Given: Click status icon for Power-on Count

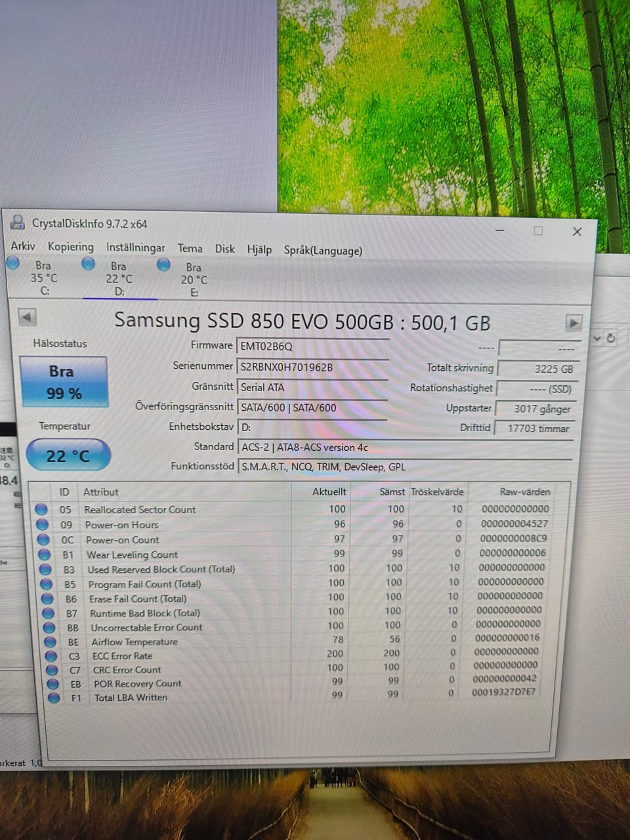Looking at the screenshot, I should click(x=43, y=539).
